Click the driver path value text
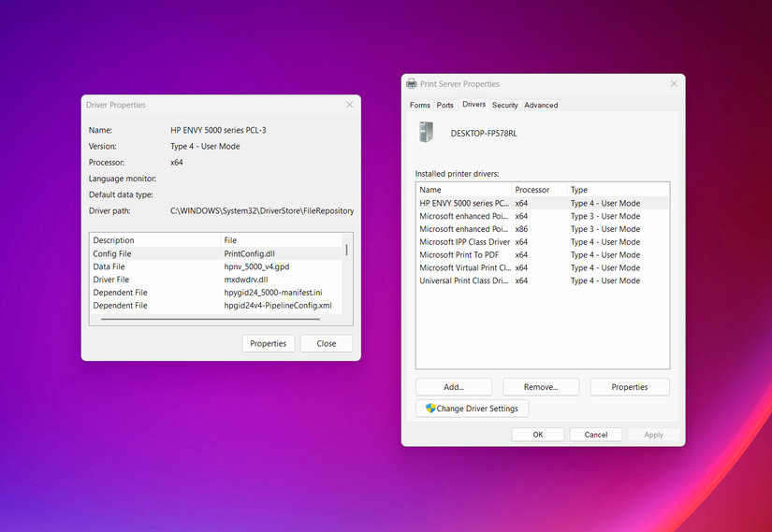This screenshot has height=532, width=772. tap(262, 210)
